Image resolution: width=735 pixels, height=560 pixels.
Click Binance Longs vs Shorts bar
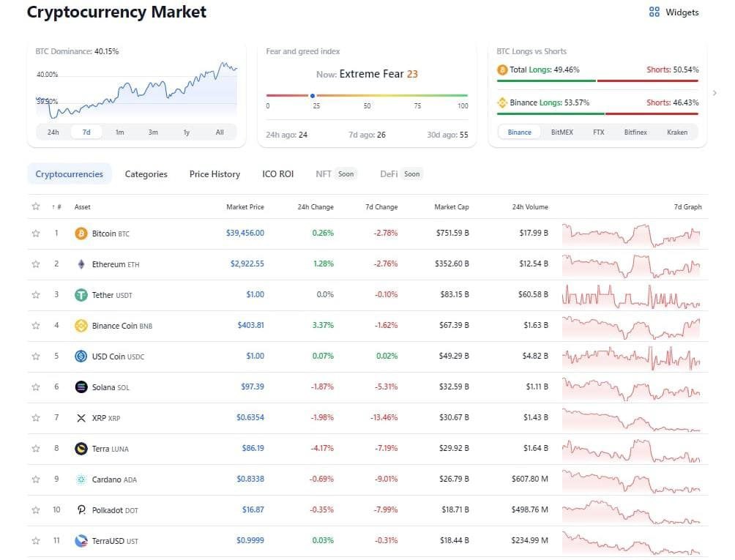(597, 113)
